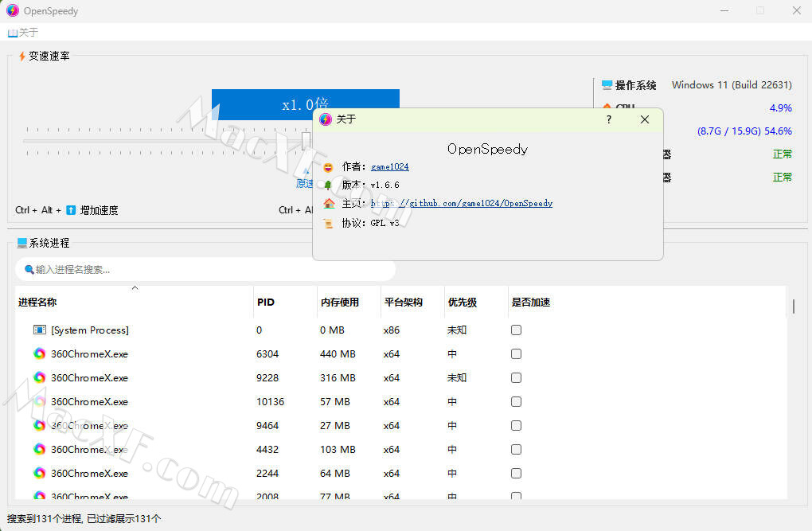
Task: Focus the process name search field
Action: 205,269
